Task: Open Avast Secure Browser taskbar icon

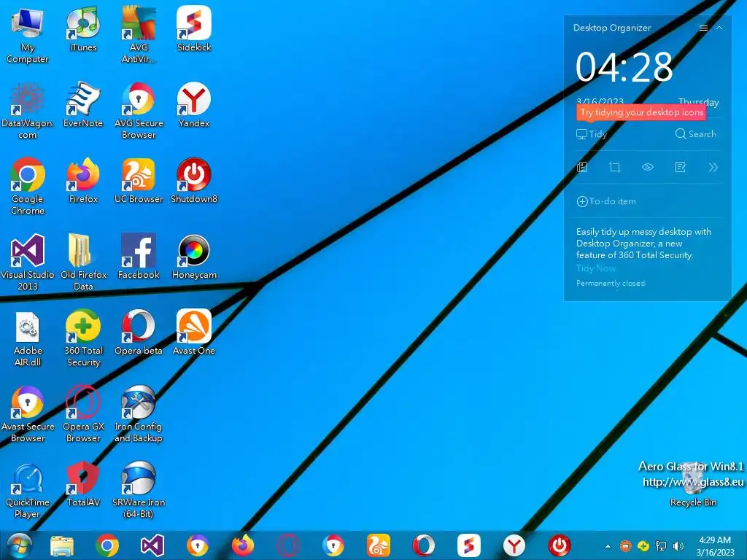Action: (x=197, y=545)
